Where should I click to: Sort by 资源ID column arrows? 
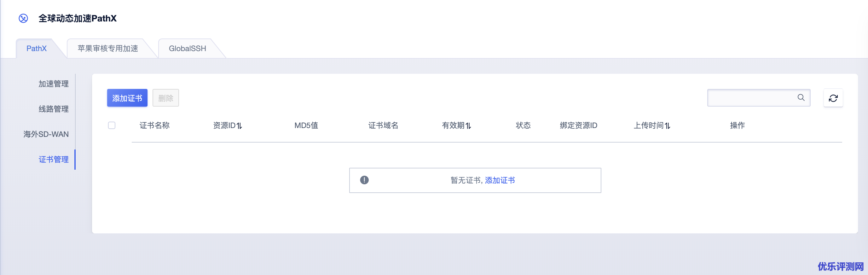239,126
